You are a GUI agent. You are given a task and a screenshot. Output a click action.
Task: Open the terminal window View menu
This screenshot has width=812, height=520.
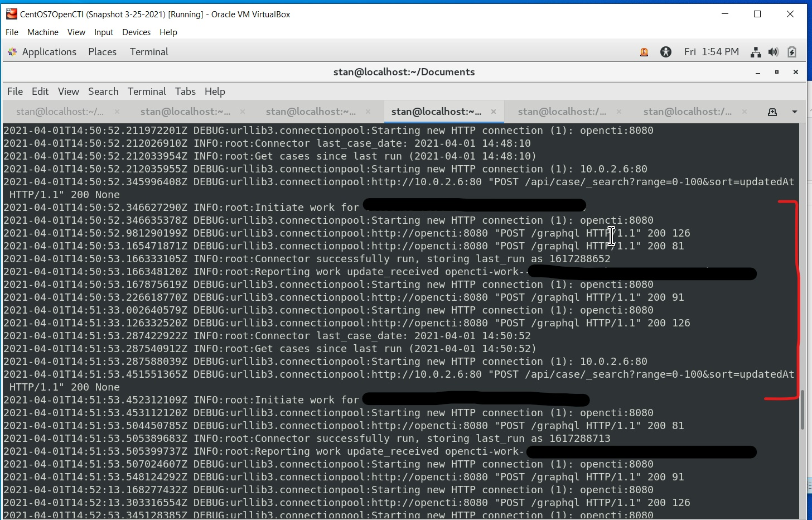69,92
